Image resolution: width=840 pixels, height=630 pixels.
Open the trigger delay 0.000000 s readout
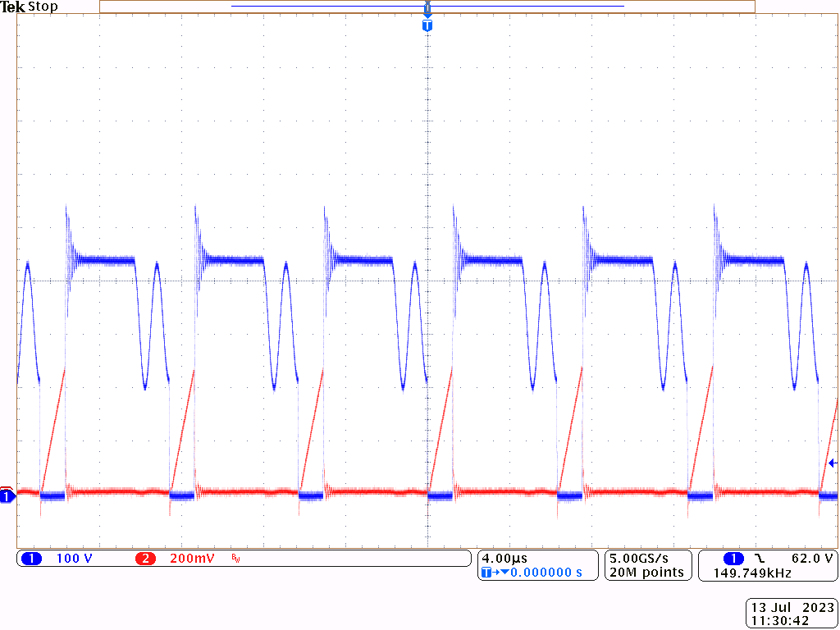(546, 573)
